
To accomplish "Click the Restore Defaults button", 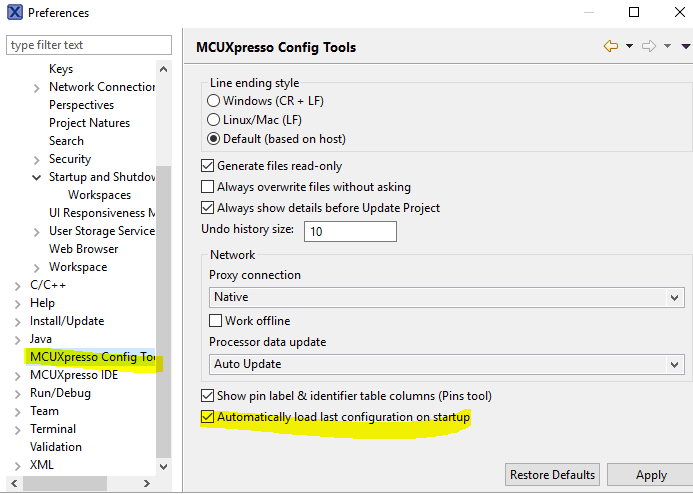I will coord(552,475).
